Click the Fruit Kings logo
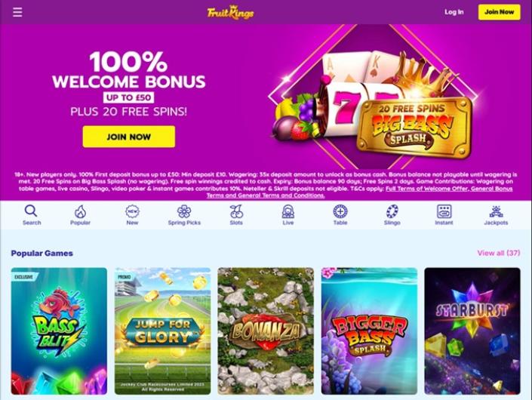The width and height of the screenshot is (532, 400). click(x=230, y=13)
